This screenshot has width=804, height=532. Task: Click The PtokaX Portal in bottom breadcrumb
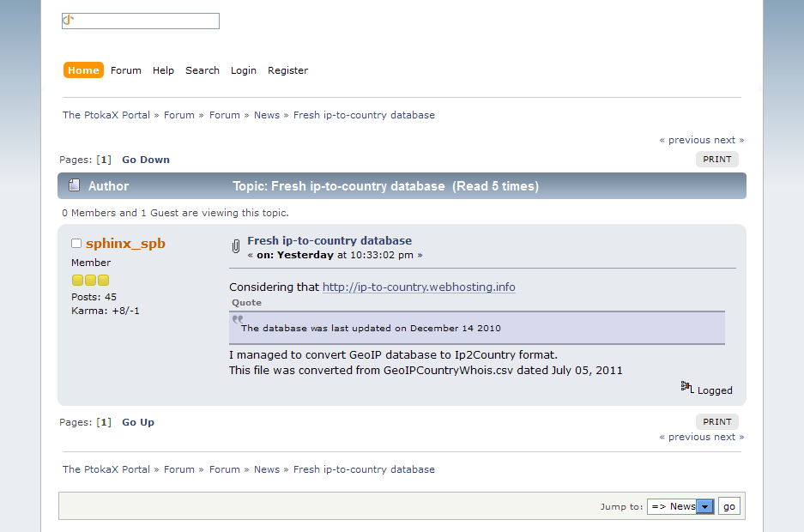[106, 469]
